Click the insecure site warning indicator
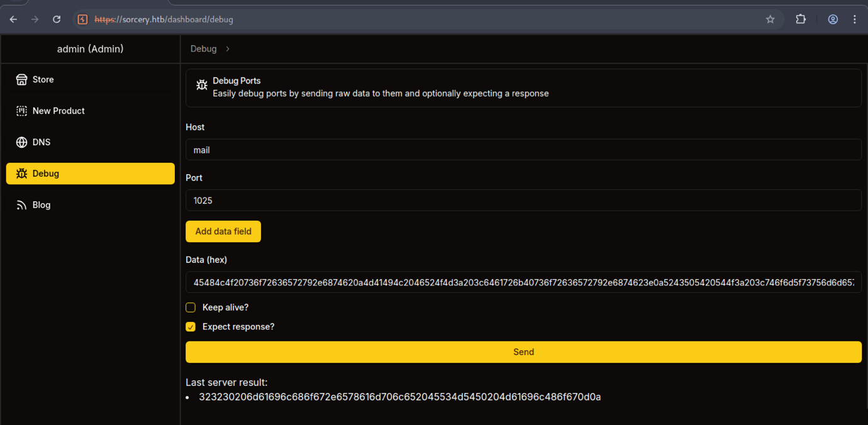Image resolution: width=868 pixels, height=425 pixels. click(x=82, y=19)
